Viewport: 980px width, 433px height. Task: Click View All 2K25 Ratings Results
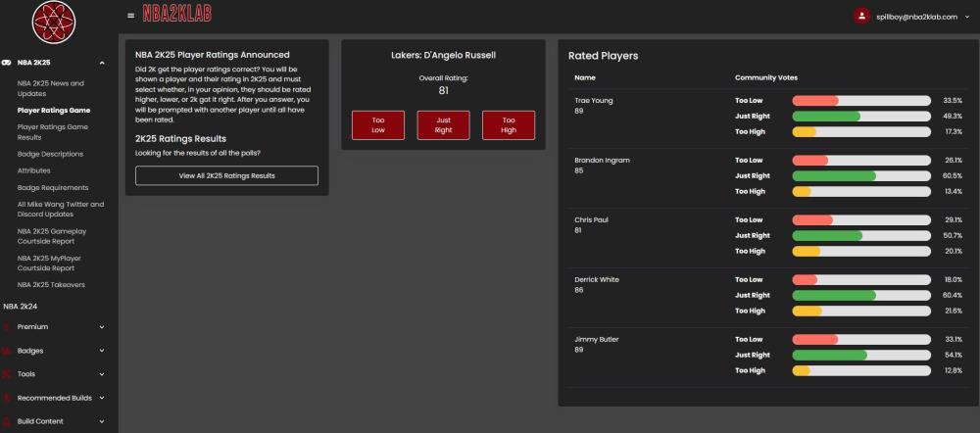[x=226, y=175]
